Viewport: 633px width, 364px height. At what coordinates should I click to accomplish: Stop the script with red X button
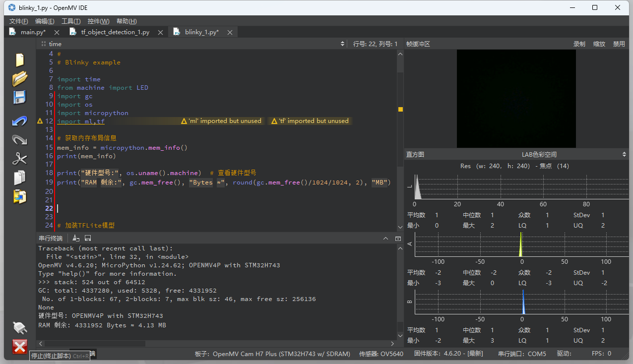click(20, 346)
